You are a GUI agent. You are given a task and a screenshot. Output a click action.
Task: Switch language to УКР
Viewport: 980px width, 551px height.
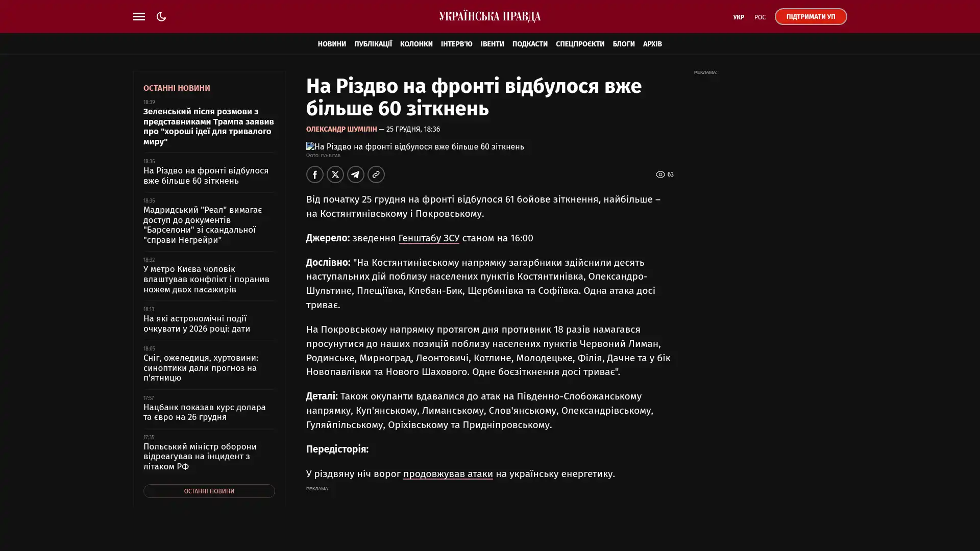(738, 17)
